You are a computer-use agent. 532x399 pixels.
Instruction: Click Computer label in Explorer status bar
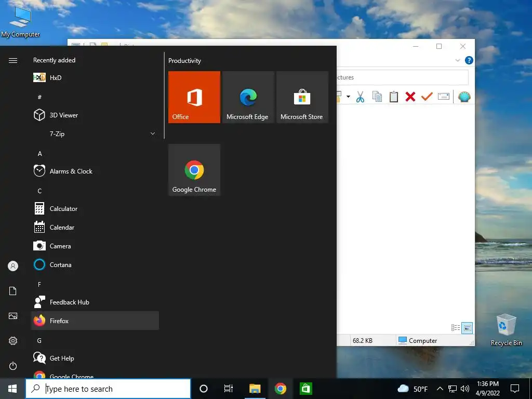[x=423, y=341]
